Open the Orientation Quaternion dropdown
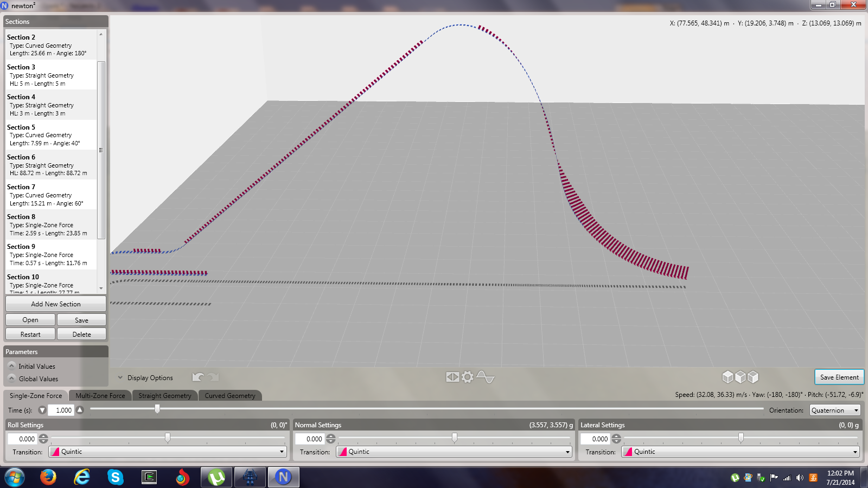Image resolution: width=868 pixels, height=488 pixels. [x=835, y=410]
